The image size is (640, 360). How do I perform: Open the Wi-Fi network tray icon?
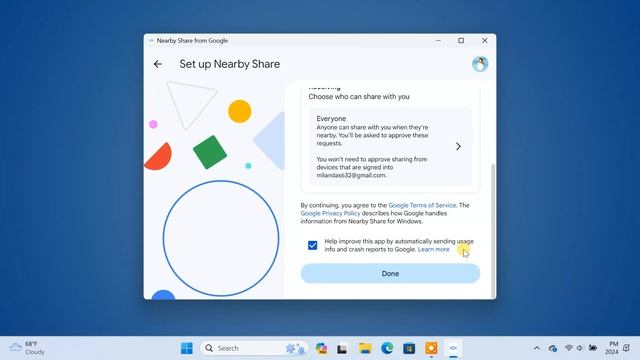[x=569, y=348]
